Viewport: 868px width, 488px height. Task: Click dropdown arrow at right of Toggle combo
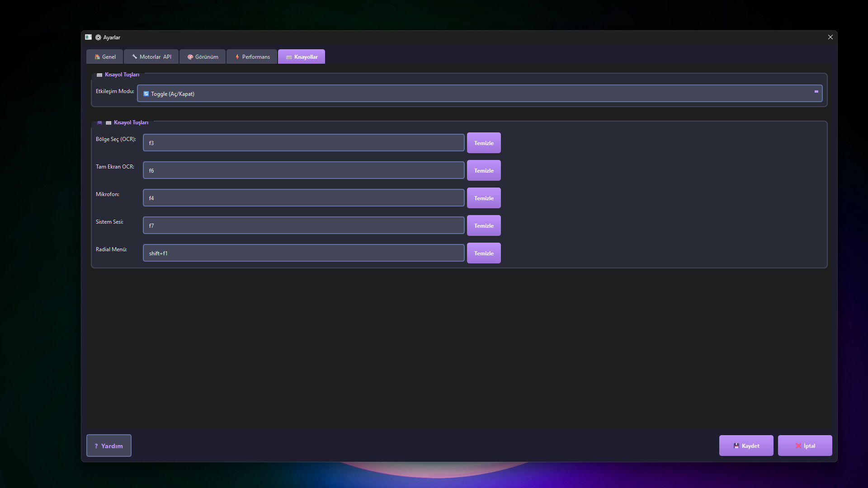point(816,92)
